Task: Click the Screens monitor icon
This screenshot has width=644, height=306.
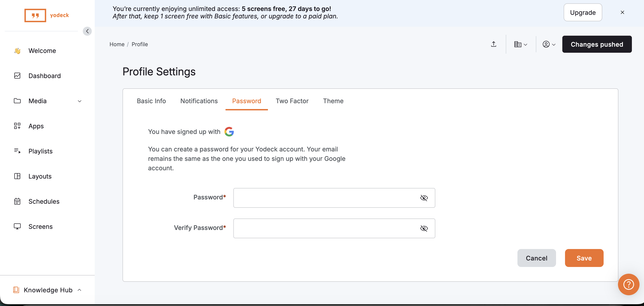Action: click(x=17, y=226)
